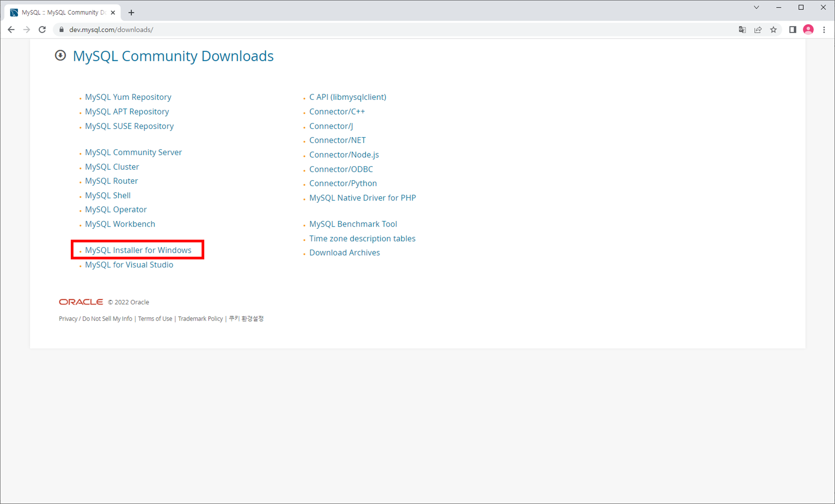Open Connector/J link
The height and width of the screenshot is (504, 835).
tap(331, 126)
